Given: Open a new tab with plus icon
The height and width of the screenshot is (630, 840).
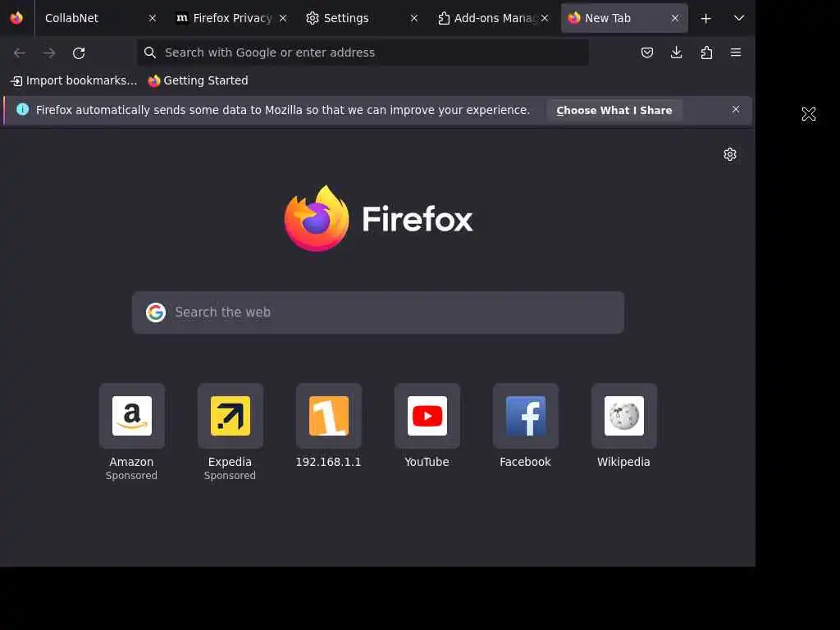Looking at the screenshot, I should [706, 19].
